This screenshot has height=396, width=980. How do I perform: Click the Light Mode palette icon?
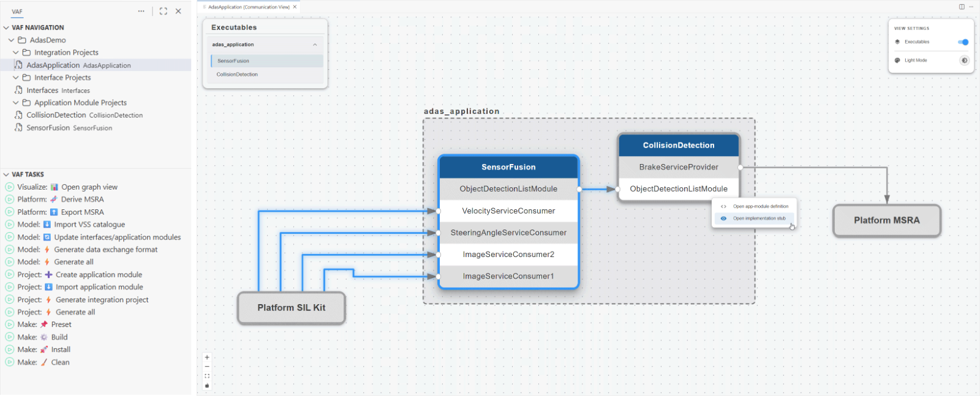(897, 60)
